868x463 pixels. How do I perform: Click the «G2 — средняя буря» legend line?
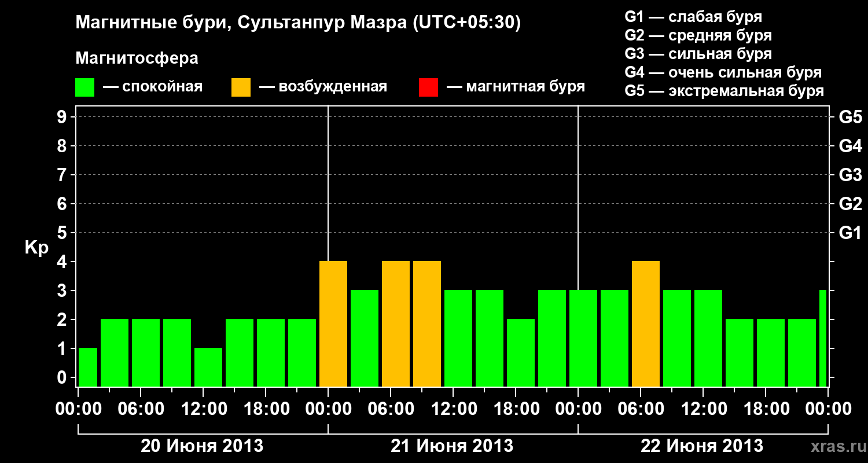(x=698, y=35)
